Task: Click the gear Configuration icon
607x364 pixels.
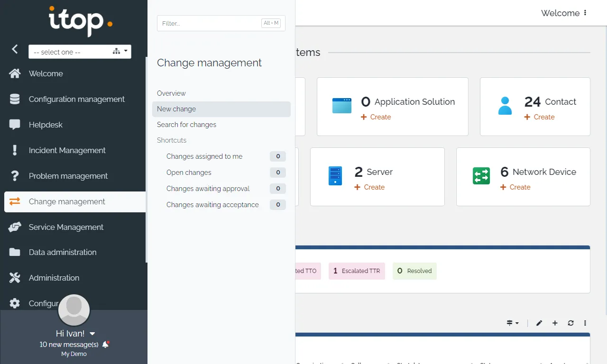Action: click(15, 303)
